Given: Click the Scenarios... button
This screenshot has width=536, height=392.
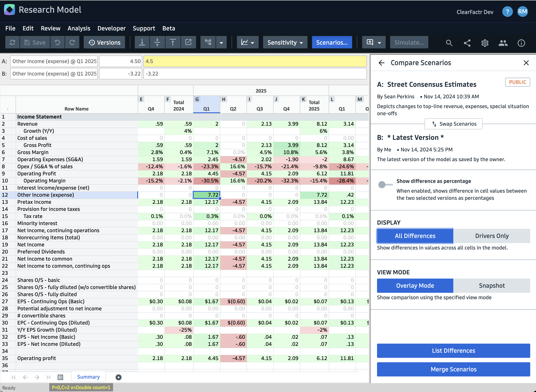Looking at the screenshot, I should point(332,42).
